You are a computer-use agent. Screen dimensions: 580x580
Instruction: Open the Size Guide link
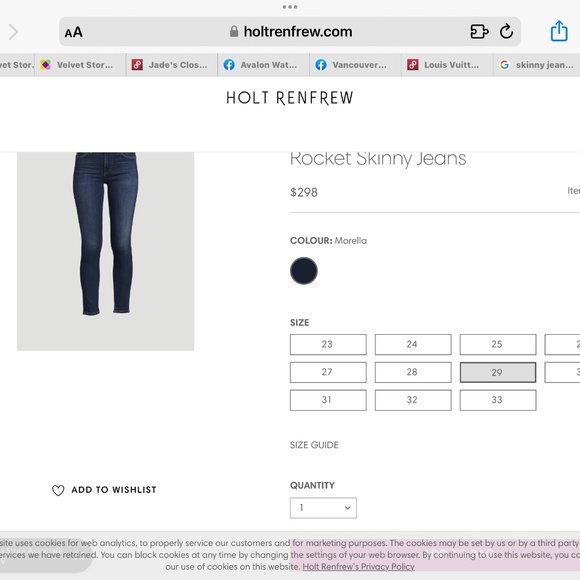[314, 445]
